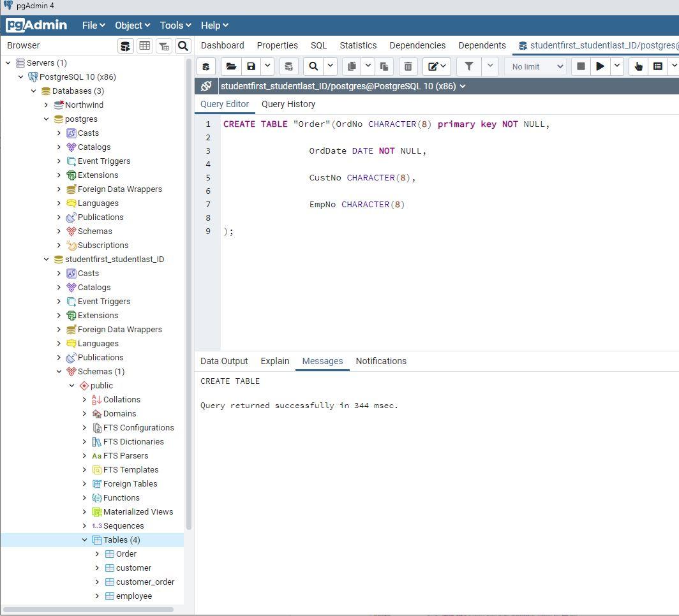The width and height of the screenshot is (679, 616).
Task: Click the Save file icon in the query toolbar
Action: (x=250, y=66)
